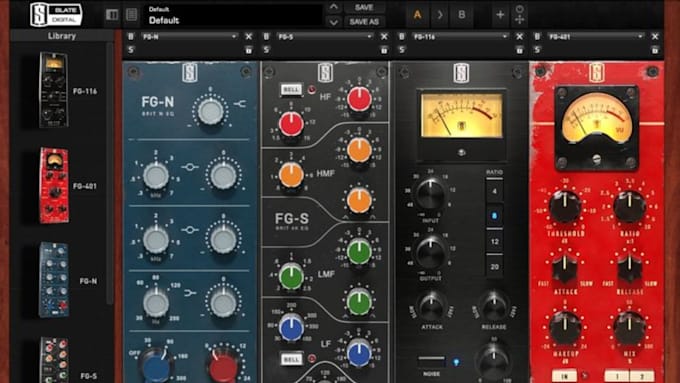Image resolution: width=680 pixels, height=383 pixels.
Task: Select ratio 20 on FG-116
Action: [494, 267]
